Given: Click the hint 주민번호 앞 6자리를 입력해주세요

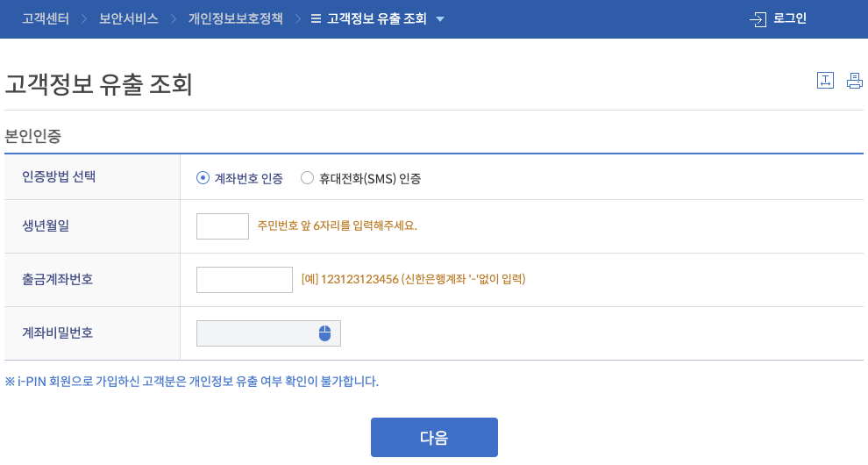Looking at the screenshot, I should click(x=338, y=225).
